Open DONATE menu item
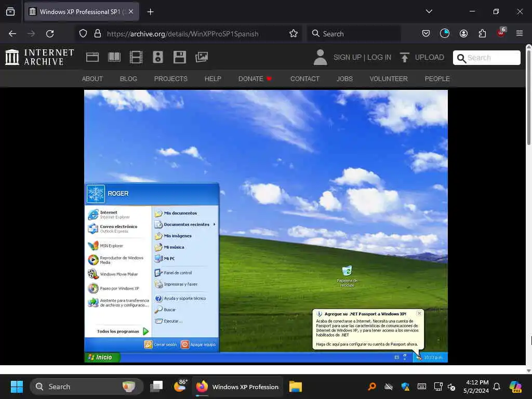 [255, 79]
